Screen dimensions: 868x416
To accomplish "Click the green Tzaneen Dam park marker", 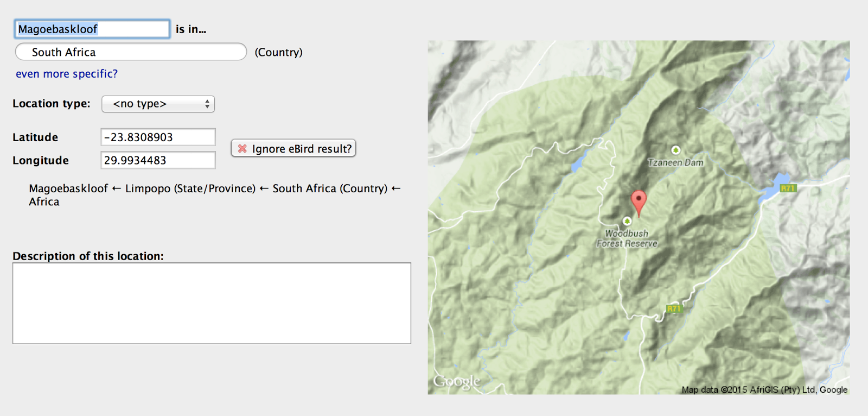I will 675,150.
